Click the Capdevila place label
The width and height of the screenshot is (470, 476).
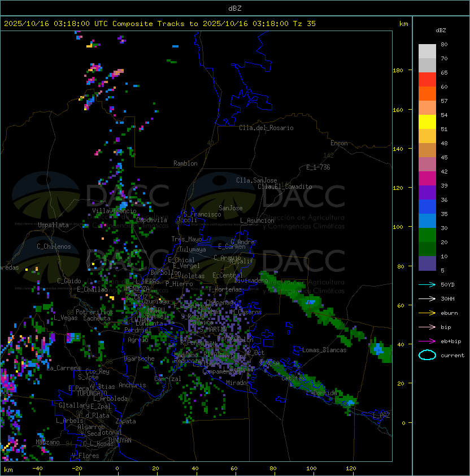152,220
